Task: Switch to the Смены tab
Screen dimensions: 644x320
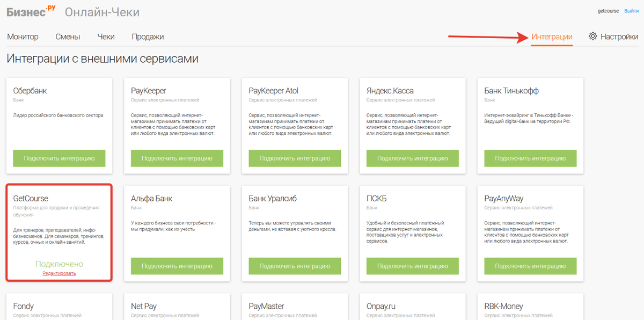Action: pos(68,37)
